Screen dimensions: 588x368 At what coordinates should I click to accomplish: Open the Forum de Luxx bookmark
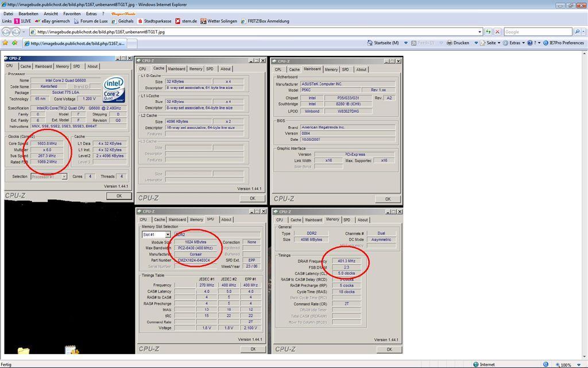[91, 21]
